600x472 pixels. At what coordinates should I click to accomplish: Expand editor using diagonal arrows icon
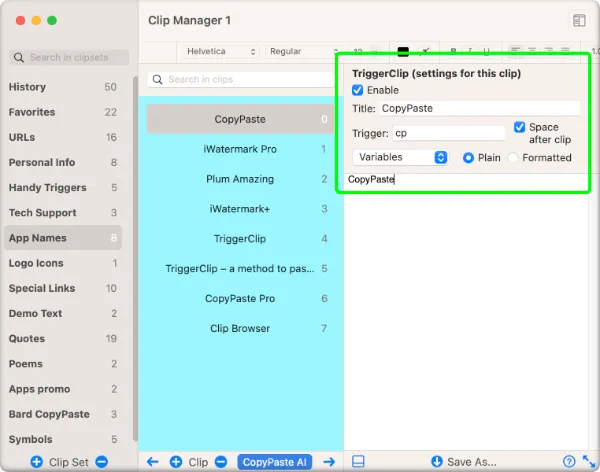(589, 461)
